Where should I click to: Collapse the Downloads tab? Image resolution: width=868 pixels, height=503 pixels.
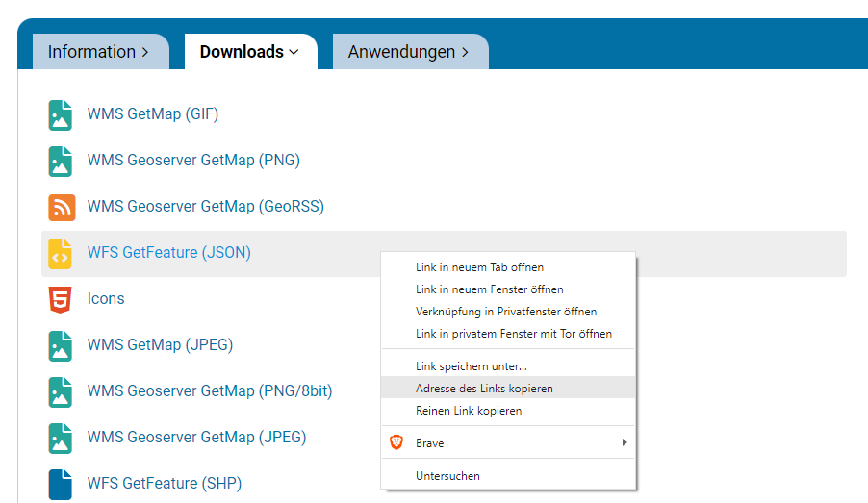tap(249, 52)
